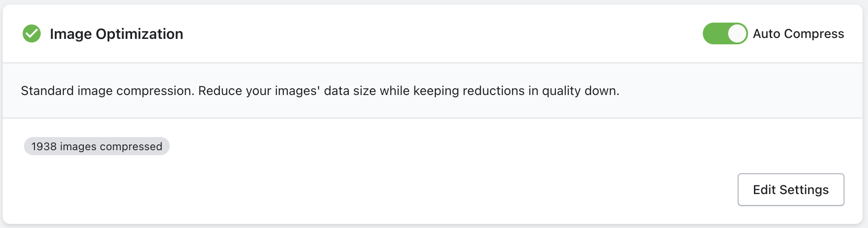Click the word 'Compress' next to the switch

pyautogui.click(x=814, y=34)
